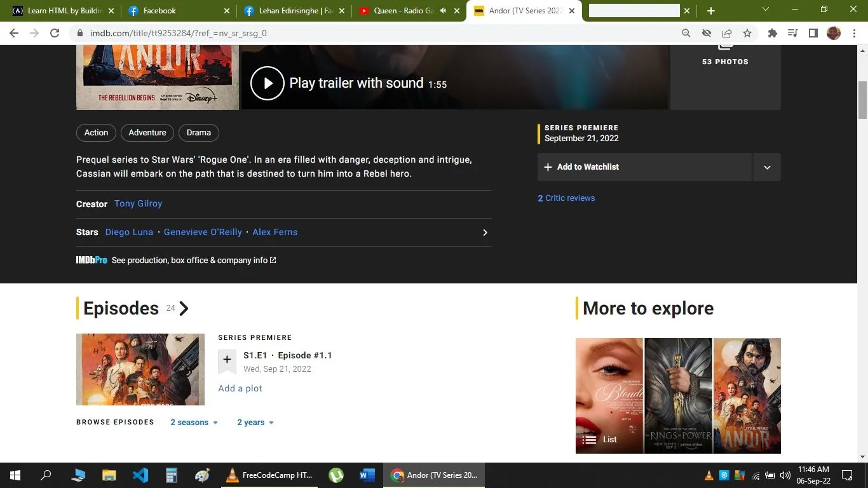Close the Facebook tab
This screenshot has height=488, width=868.
[x=227, y=11]
